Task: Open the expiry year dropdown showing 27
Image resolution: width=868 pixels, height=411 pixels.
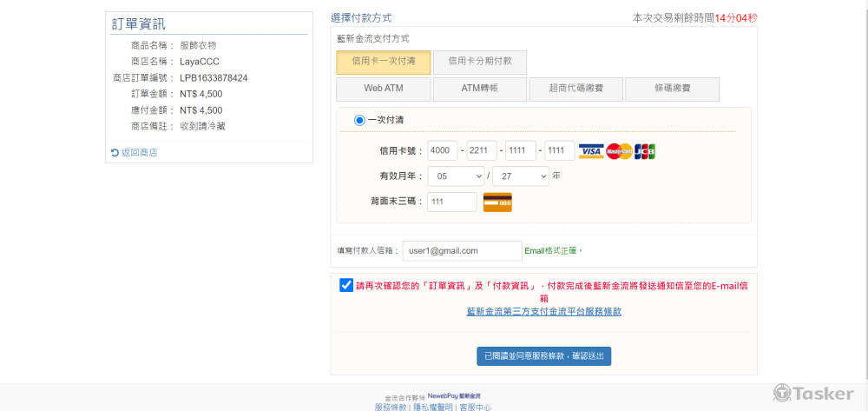Action: (521, 176)
